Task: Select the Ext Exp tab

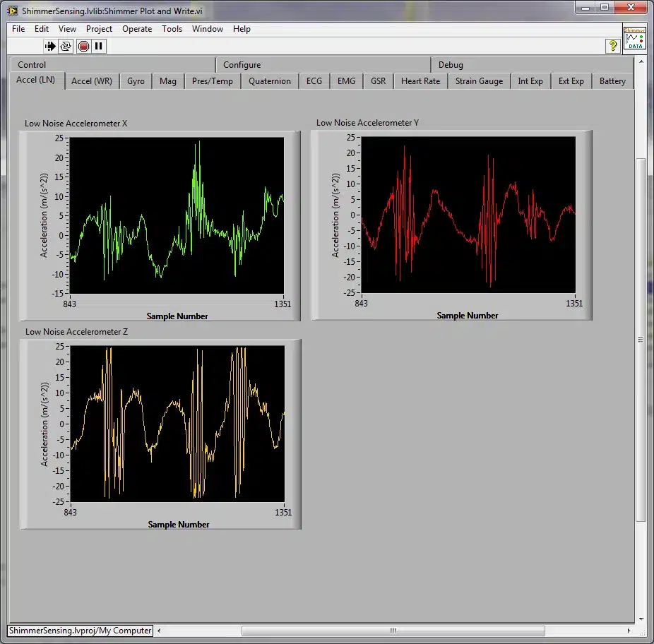Action: [571, 81]
